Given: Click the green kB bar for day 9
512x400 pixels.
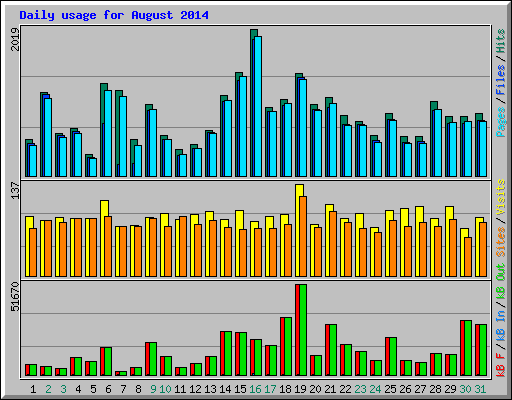Looking at the screenshot, I should (x=153, y=359).
